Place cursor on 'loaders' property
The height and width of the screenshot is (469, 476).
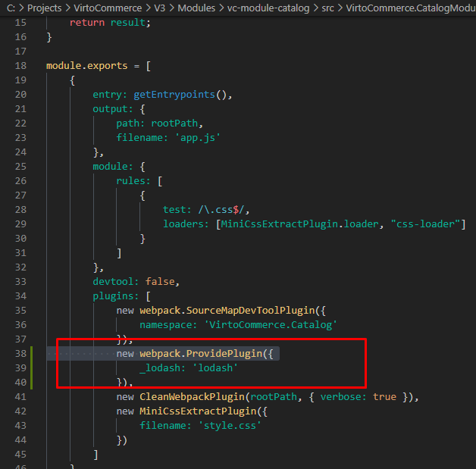183,224
